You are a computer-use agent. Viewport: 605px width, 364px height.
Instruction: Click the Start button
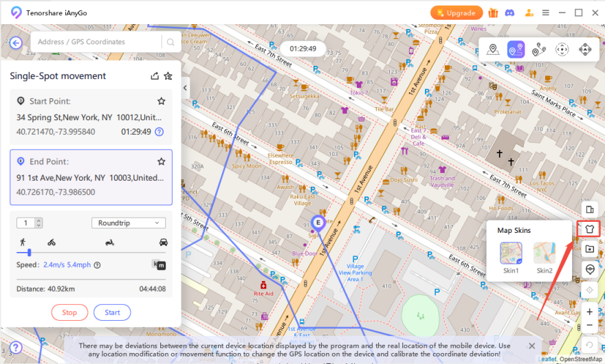pos(112,312)
